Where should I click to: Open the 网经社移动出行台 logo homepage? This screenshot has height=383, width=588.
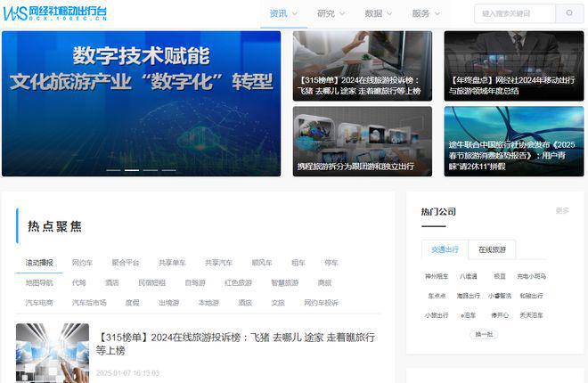tap(54, 13)
